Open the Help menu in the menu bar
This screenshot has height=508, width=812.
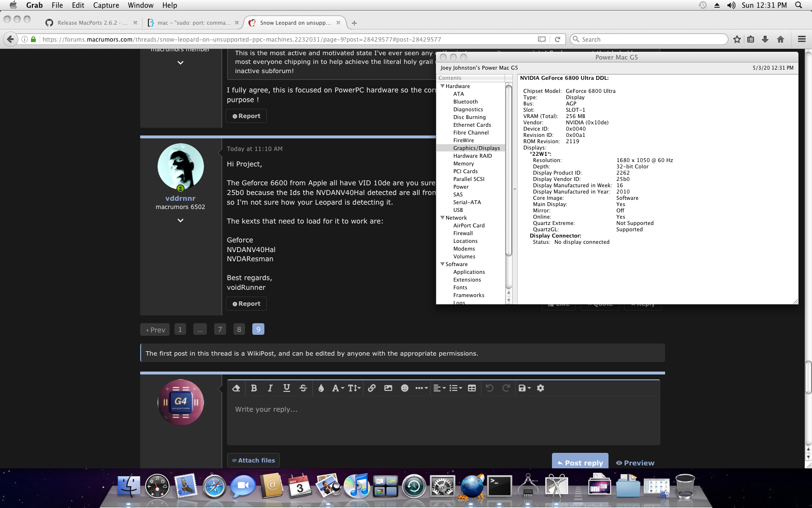click(170, 5)
